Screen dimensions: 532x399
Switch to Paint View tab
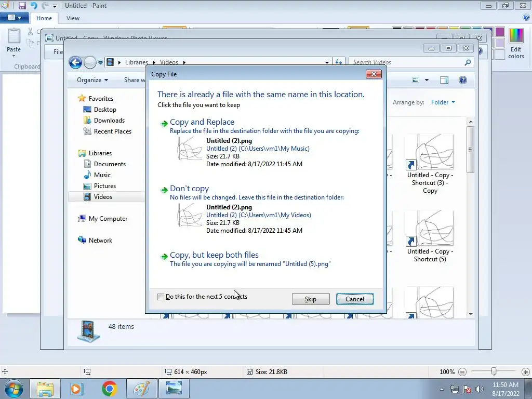click(73, 18)
